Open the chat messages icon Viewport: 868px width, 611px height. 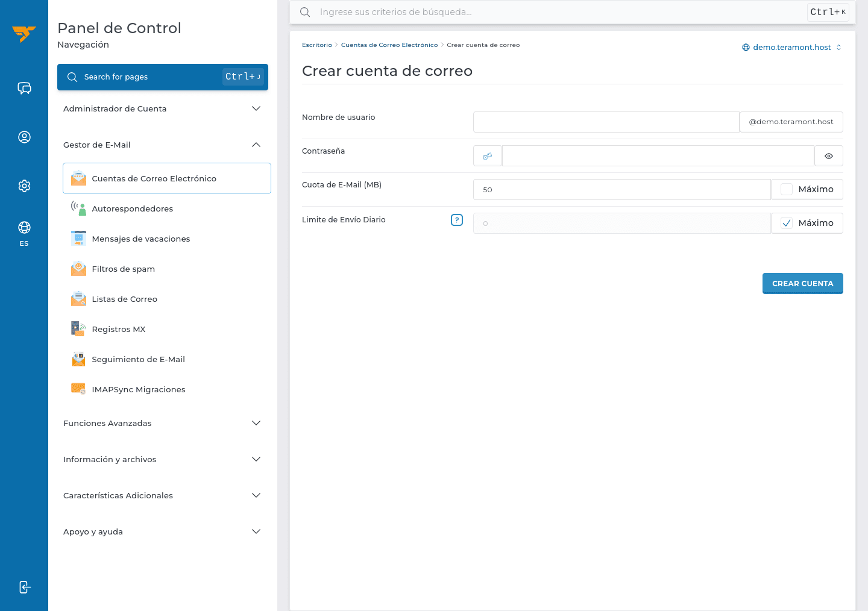pyautogui.click(x=24, y=89)
